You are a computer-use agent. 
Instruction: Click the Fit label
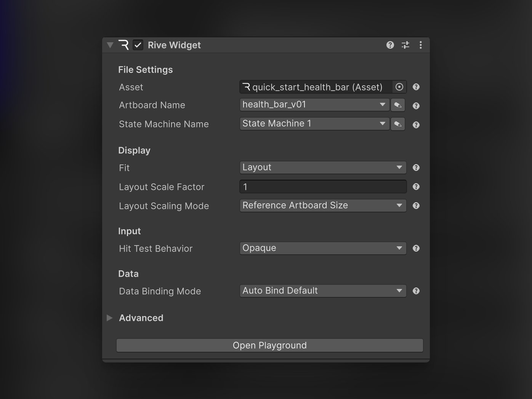[124, 168]
